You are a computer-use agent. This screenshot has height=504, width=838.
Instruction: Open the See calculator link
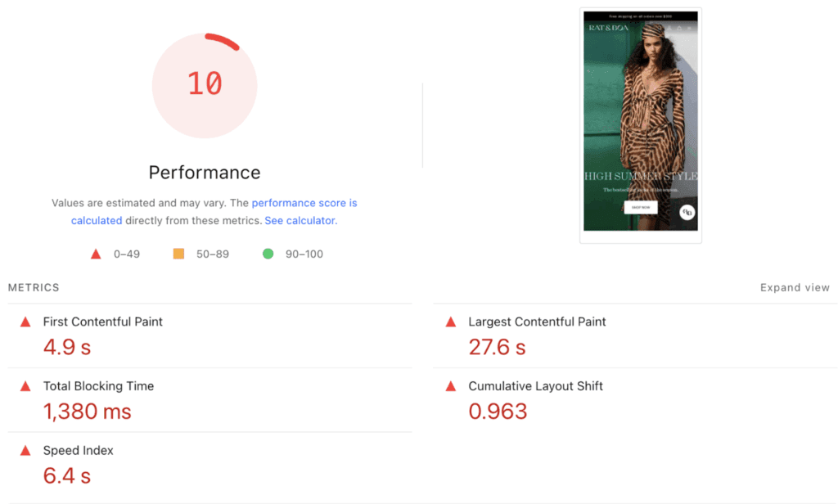point(300,221)
